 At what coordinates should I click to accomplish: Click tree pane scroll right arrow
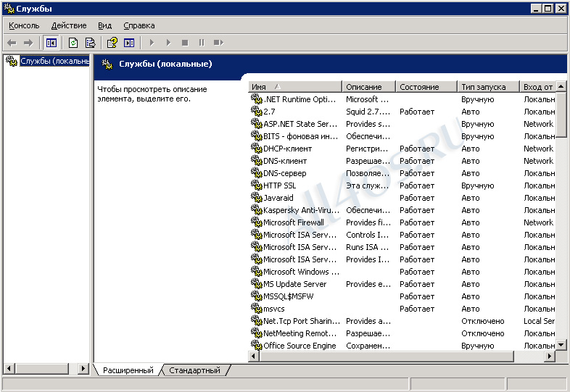[x=83, y=368]
